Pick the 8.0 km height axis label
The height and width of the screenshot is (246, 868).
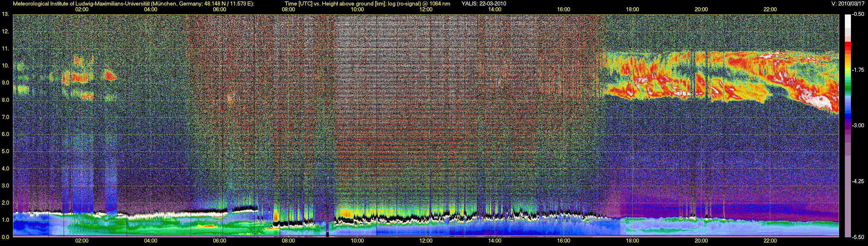coord(5,100)
